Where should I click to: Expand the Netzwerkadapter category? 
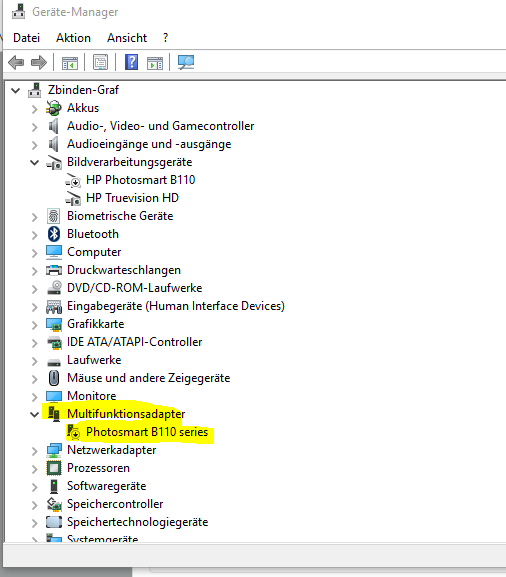point(35,451)
